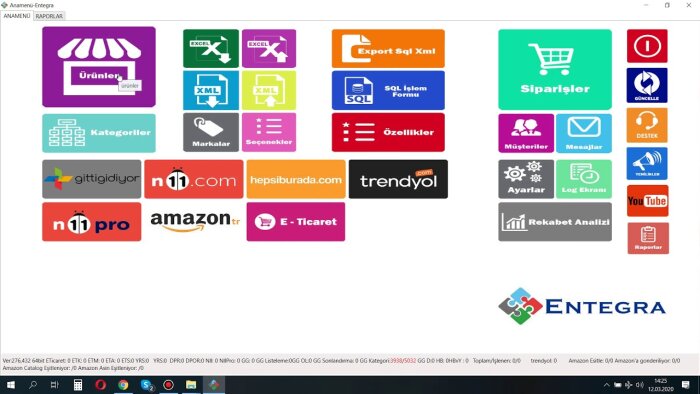This screenshot has height=394, width=700.
Task: Click the Güncelle update tile
Action: click(x=647, y=85)
